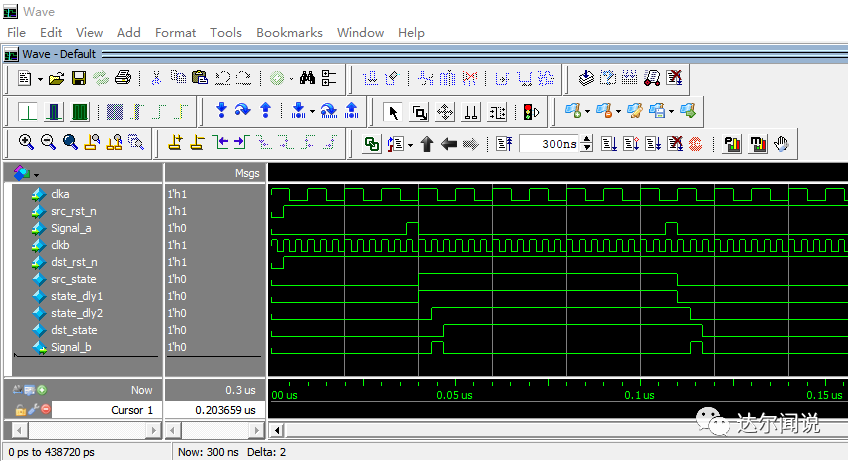The width and height of the screenshot is (848, 461).
Task: Click the Print icon
Action: (x=123, y=78)
